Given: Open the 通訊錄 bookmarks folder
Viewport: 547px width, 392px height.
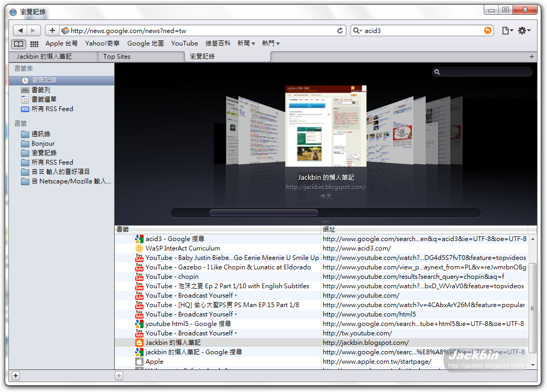Looking at the screenshot, I should [61, 134].
